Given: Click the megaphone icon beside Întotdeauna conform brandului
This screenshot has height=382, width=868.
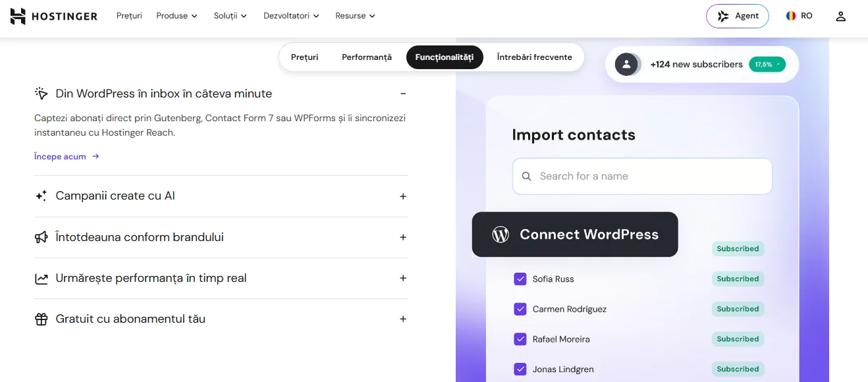Looking at the screenshot, I should coord(41,237).
